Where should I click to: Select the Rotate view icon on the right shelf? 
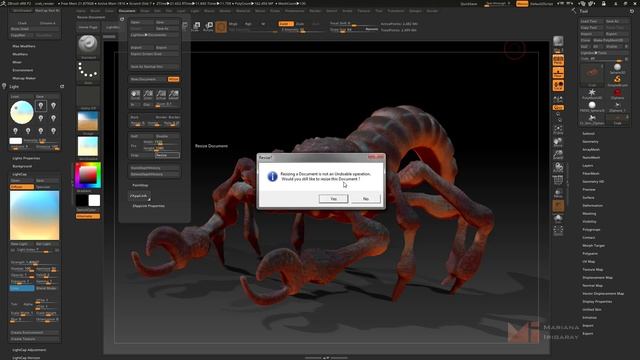[x=558, y=167]
